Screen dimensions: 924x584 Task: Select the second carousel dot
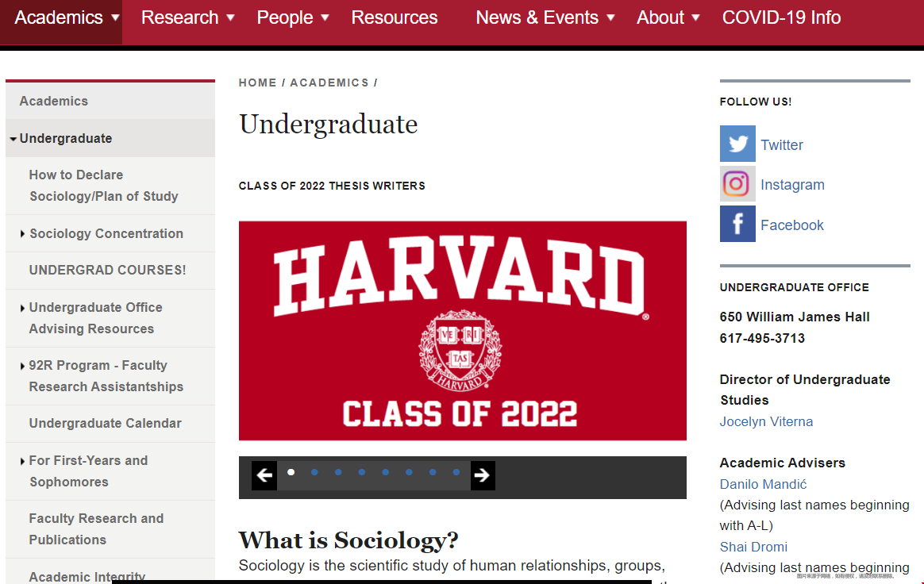pos(314,472)
